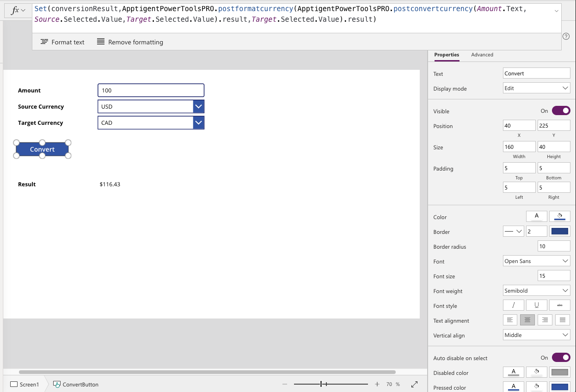
Task: Apply strikethrough font style
Action: [560, 306]
